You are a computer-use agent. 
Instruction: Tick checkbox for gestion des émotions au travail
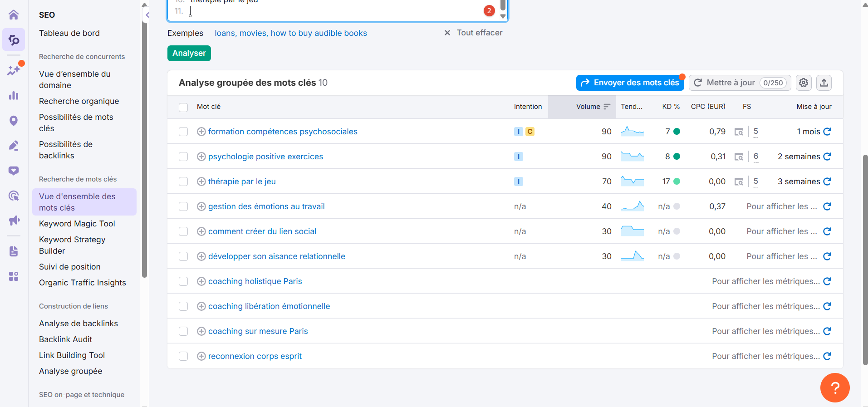coord(183,206)
